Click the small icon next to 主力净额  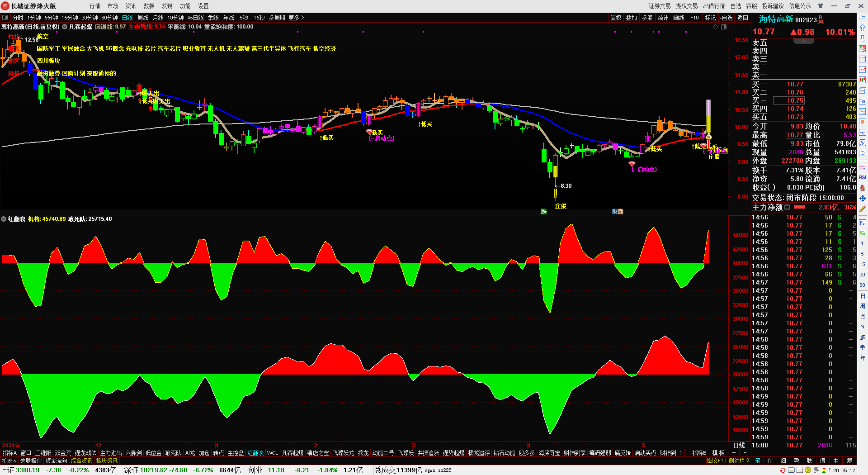787,207
